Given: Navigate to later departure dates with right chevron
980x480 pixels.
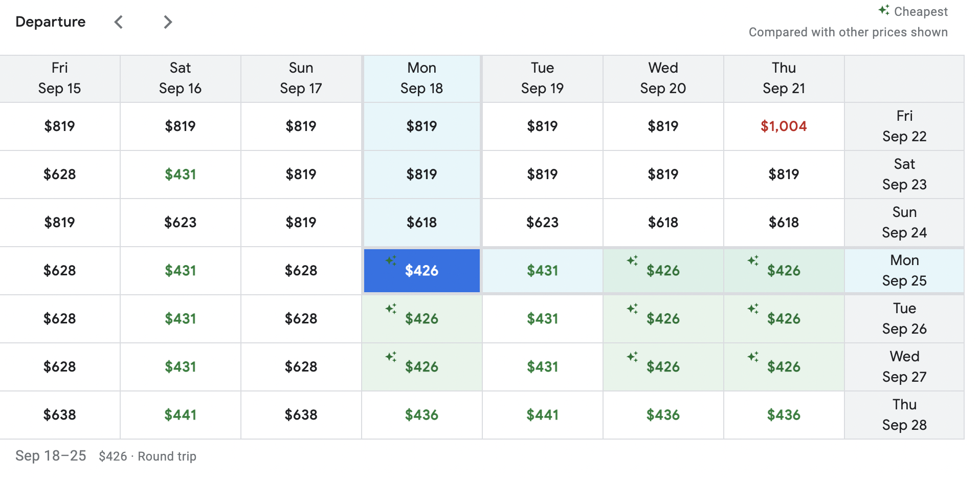Looking at the screenshot, I should click(167, 22).
